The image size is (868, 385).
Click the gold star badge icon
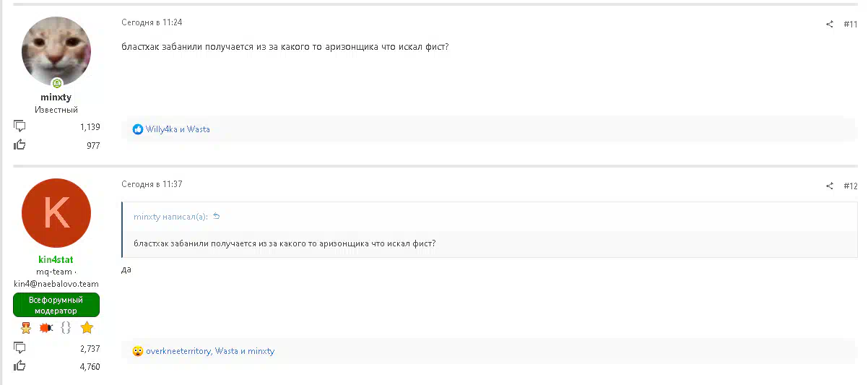click(87, 328)
